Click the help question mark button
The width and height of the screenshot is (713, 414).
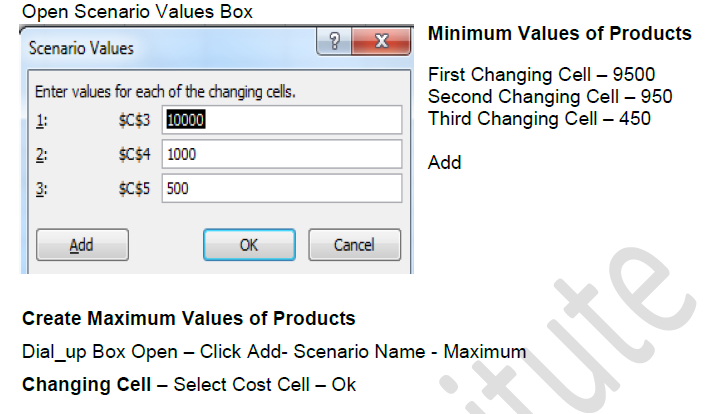point(334,45)
